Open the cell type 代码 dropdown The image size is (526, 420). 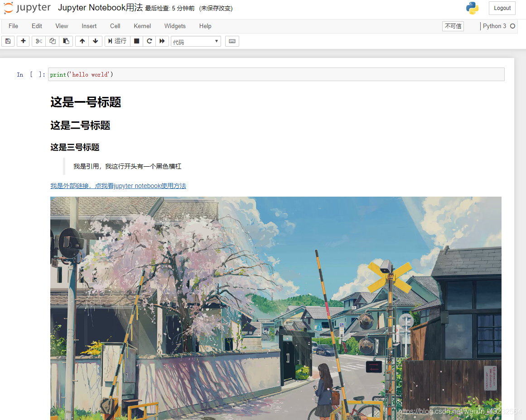(x=196, y=42)
